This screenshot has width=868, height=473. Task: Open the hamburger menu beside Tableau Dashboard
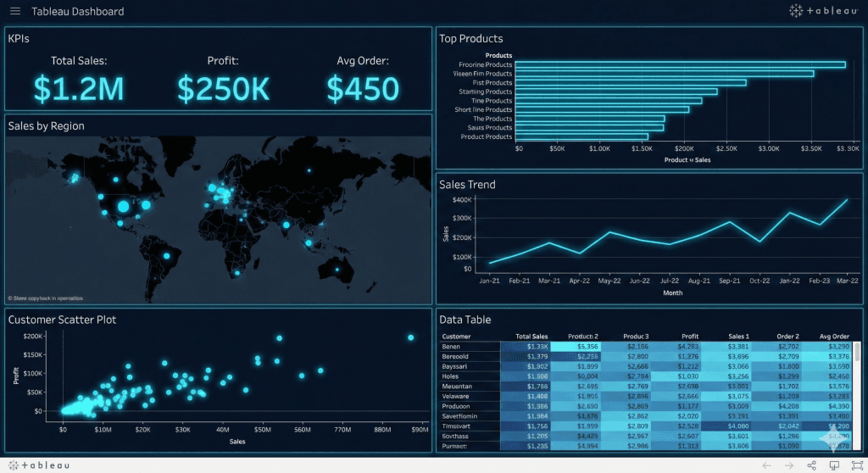click(15, 12)
